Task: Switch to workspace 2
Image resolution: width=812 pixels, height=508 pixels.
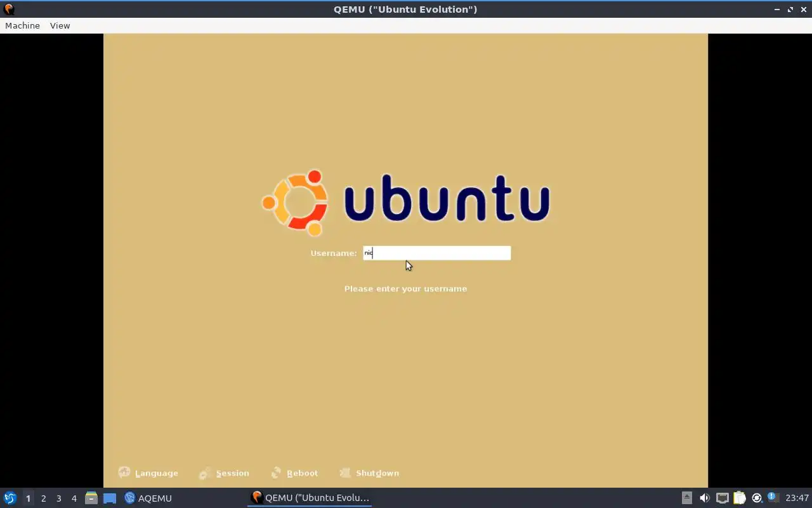Action: 43,498
